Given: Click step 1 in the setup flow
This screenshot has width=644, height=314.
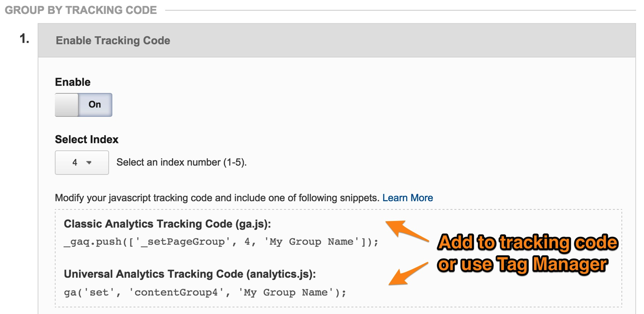Looking at the screenshot, I should 24,39.
